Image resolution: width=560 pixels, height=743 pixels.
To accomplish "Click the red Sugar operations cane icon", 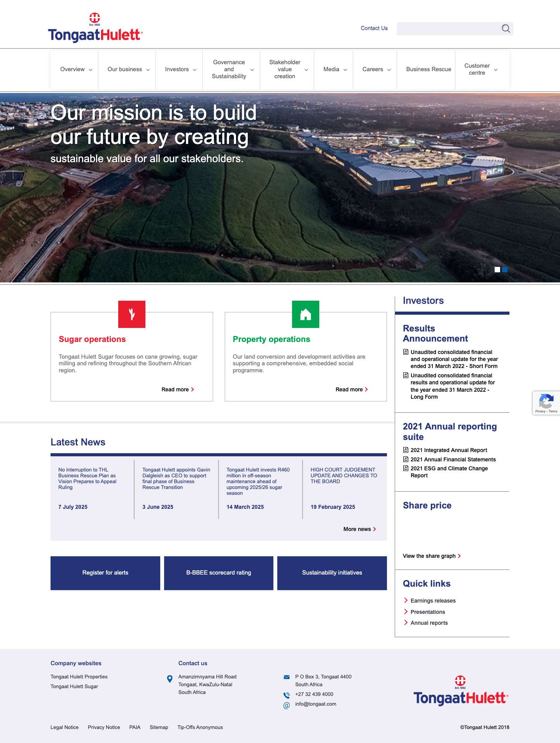I will [132, 314].
